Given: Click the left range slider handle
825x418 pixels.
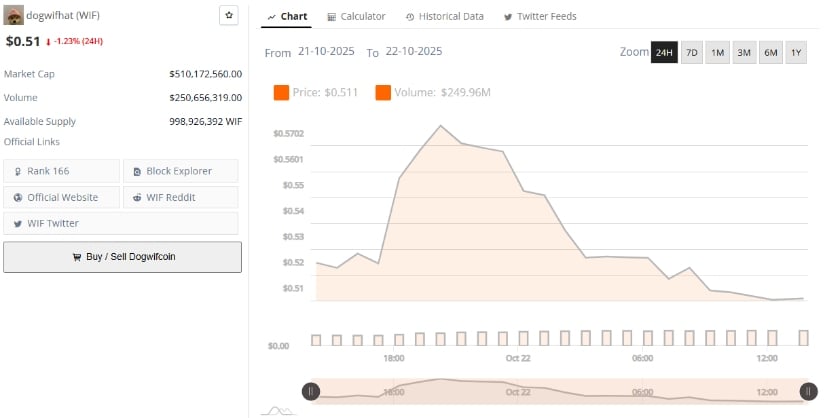Looking at the screenshot, I should click(x=311, y=391).
